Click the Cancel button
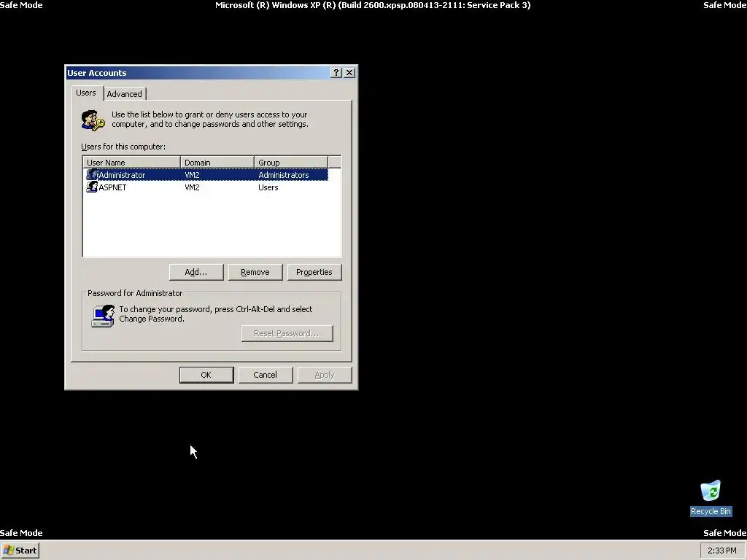The height and width of the screenshot is (560, 747). pyautogui.click(x=266, y=375)
